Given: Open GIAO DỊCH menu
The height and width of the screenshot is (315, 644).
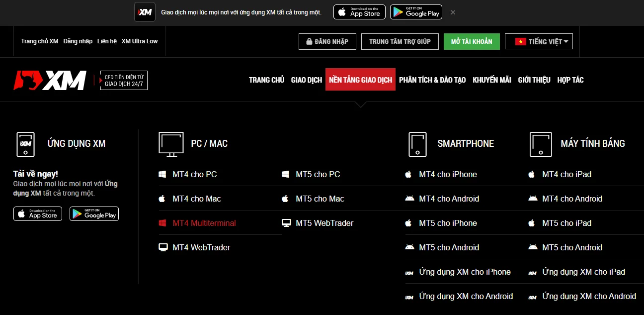Looking at the screenshot, I should 307,80.
